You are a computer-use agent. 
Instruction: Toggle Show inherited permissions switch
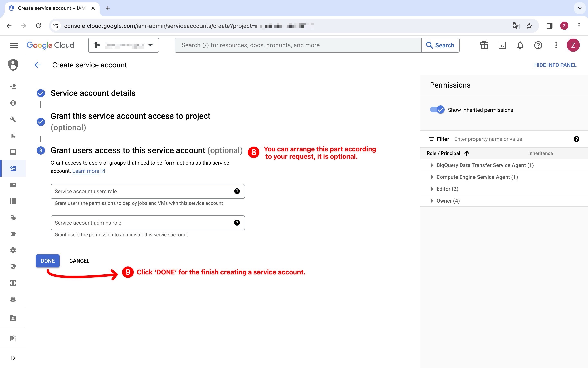tap(437, 110)
